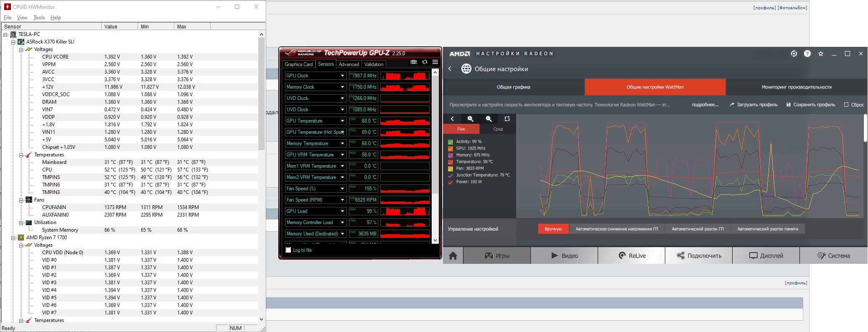Zoom out on the WattMan graph
Viewport: 868px width, 332px height.
489,119
